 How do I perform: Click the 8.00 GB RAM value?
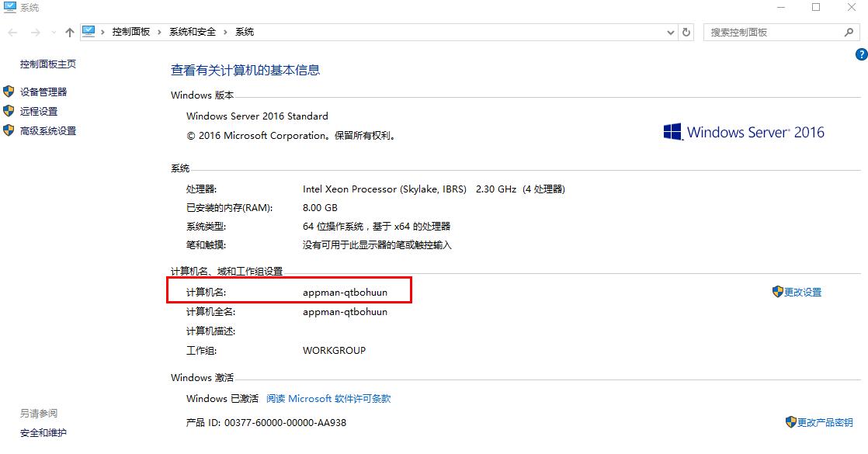tap(320, 208)
